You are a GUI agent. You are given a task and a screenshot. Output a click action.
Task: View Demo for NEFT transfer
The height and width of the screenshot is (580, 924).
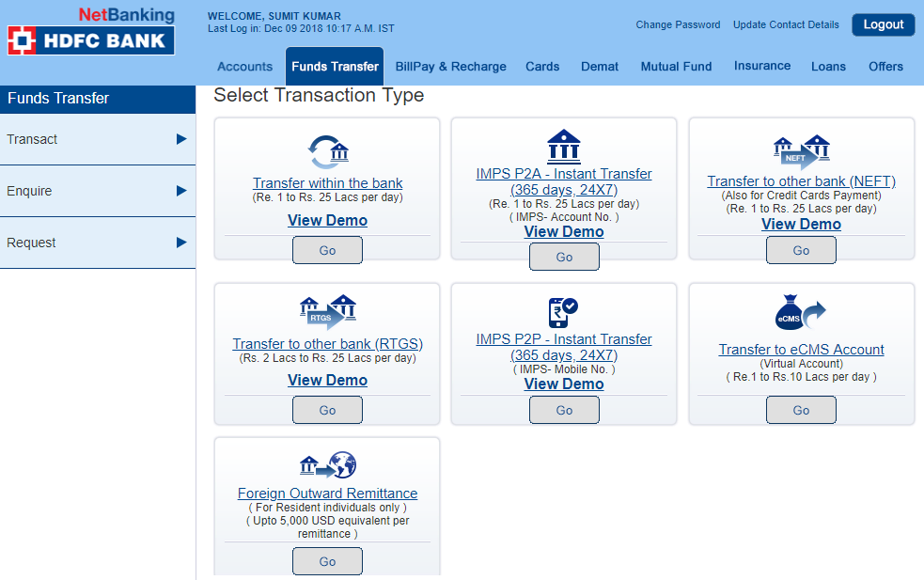tap(802, 224)
